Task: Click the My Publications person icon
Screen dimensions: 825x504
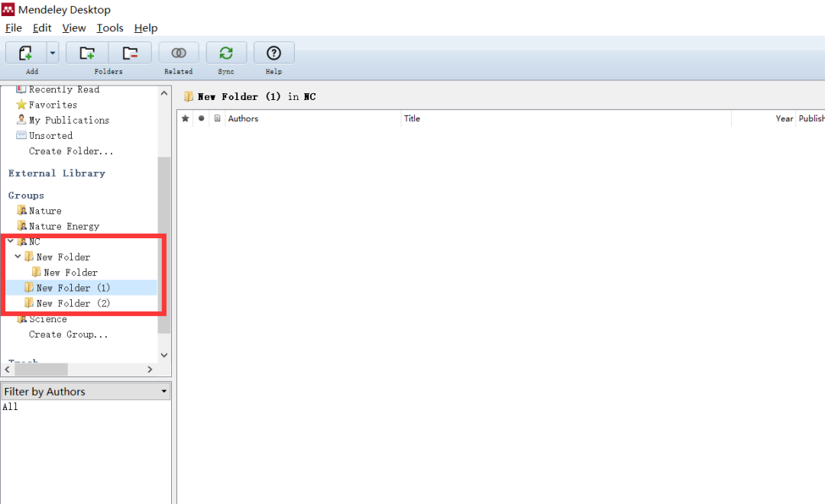Action: (x=21, y=119)
